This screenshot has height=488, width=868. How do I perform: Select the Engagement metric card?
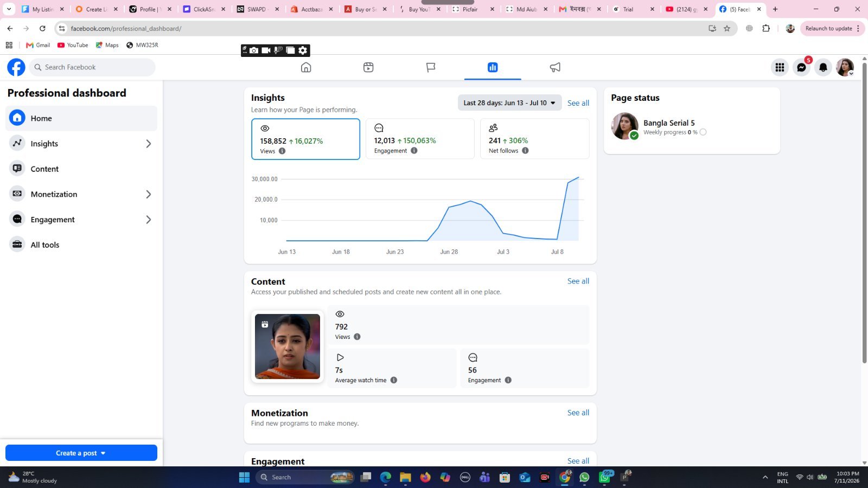(x=420, y=139)
